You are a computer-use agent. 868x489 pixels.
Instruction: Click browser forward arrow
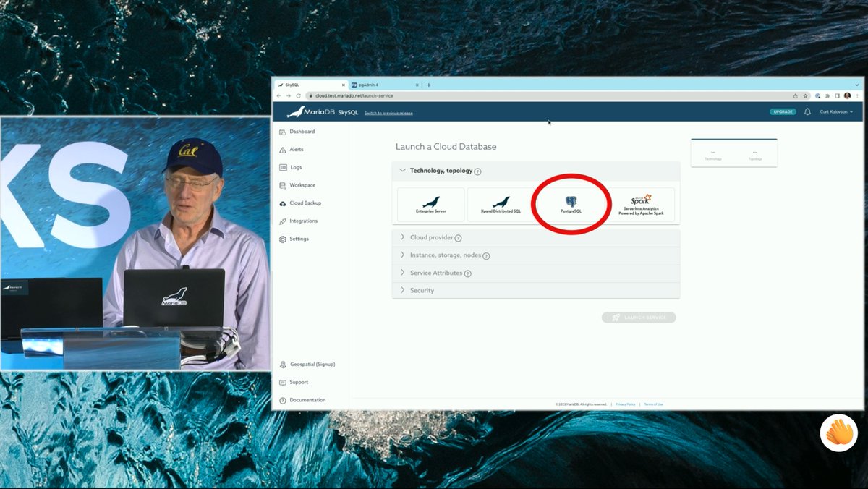[x=289, y=95]
